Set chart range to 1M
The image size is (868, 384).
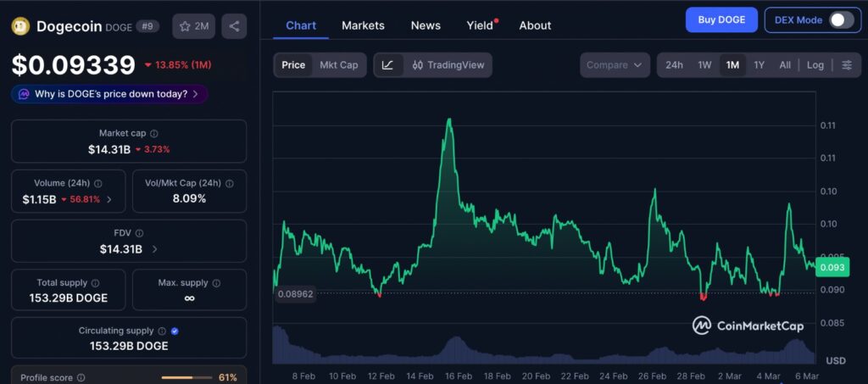coord(732,65)
